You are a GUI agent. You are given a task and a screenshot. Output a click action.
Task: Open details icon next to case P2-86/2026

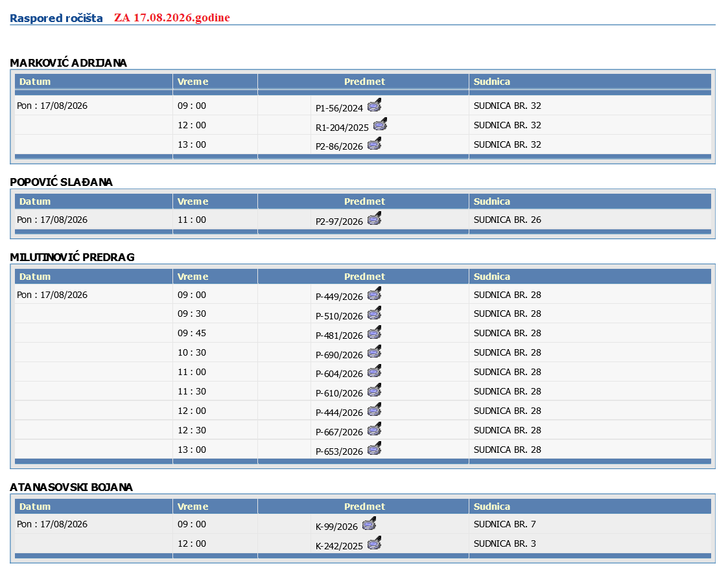(x=374, y=144)
